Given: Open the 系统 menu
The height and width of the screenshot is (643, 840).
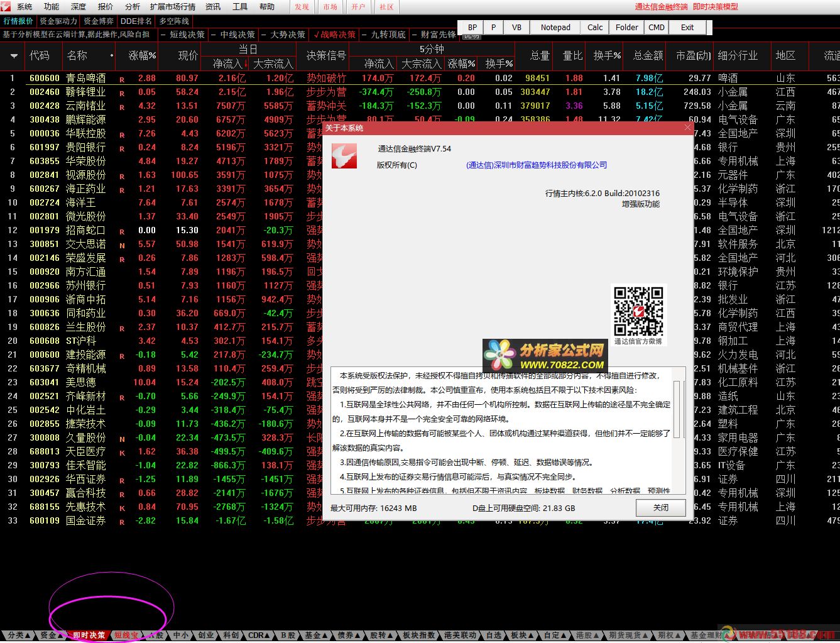Looking at the screenshot, I should tap(25, 7).
